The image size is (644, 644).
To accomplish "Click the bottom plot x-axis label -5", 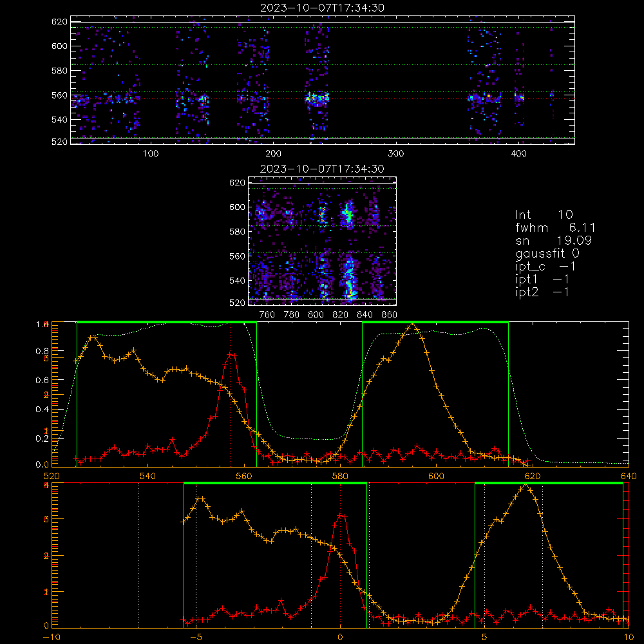I will click(196, 638).
